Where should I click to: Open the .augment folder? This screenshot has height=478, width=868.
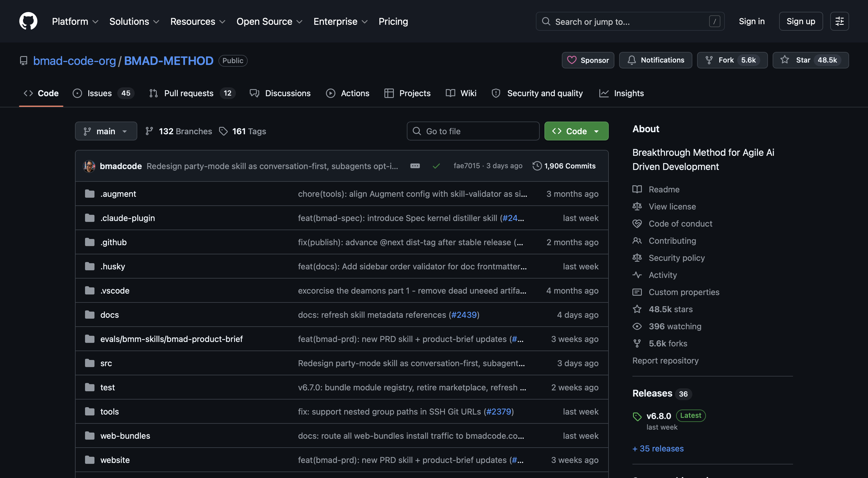coord(118,194)
